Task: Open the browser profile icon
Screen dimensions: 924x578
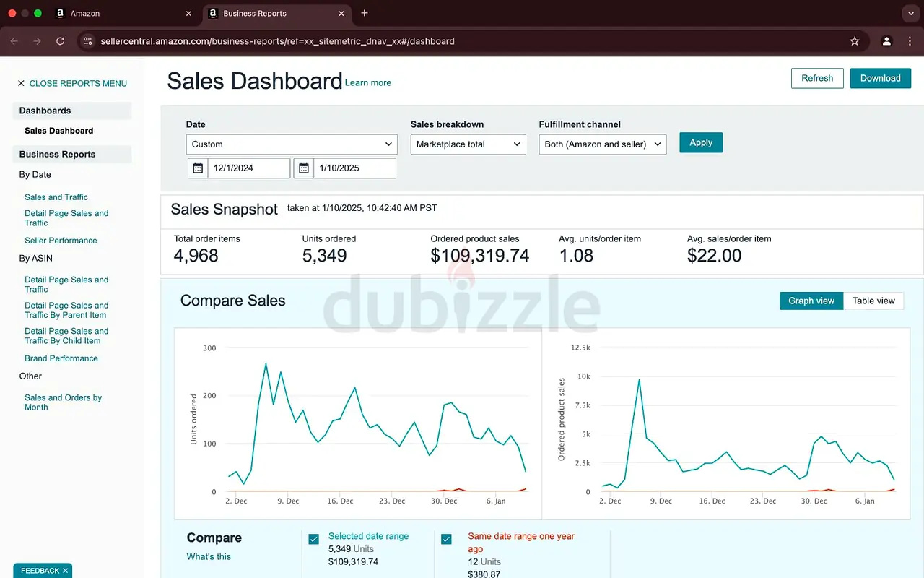Action: [x=887, y=41]
